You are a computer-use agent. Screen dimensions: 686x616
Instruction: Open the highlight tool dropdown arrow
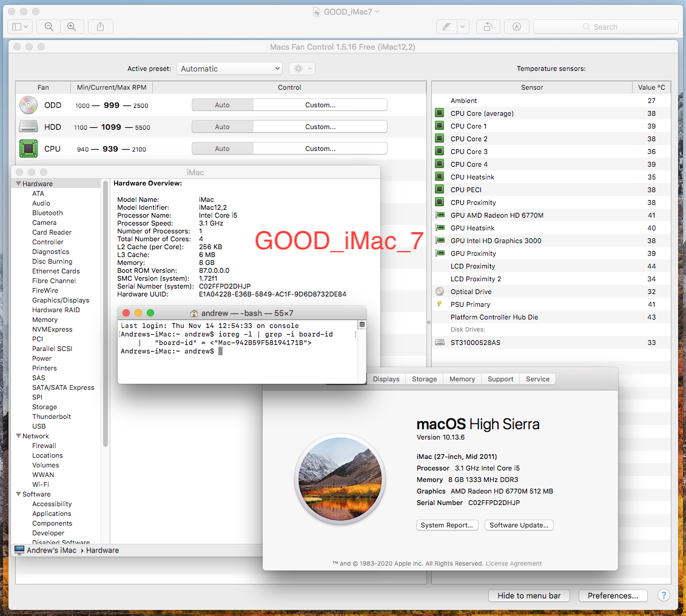coord(462,27)
